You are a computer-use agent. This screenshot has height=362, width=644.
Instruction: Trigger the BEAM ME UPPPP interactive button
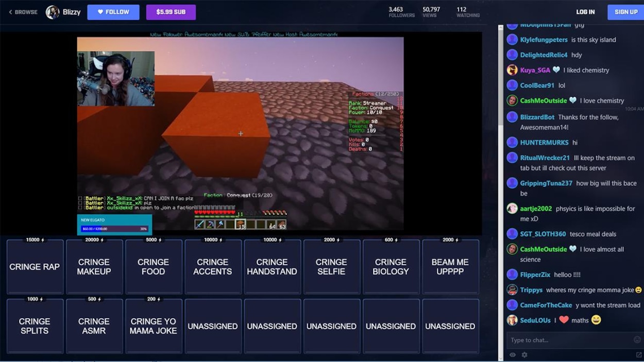tap(450, 267)
